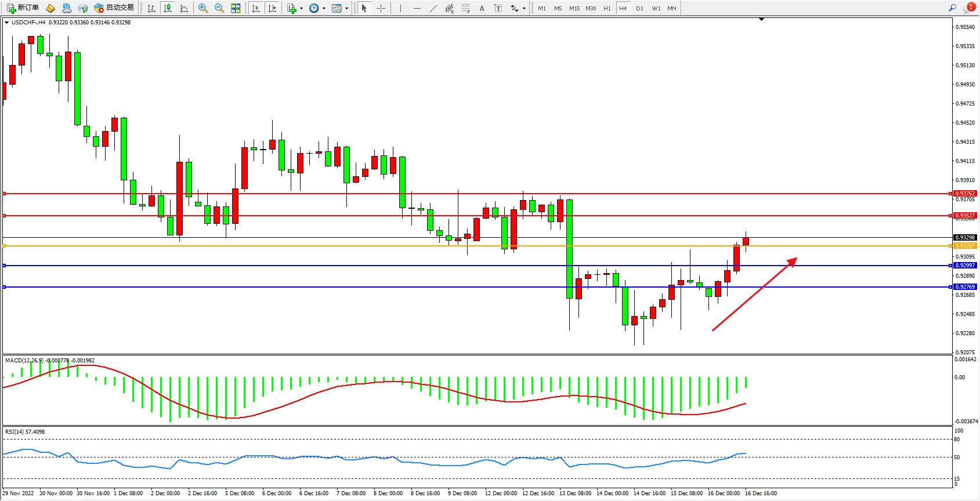The width and height of the screenshot is (980, 501).
Task: Click the search magnifier icon
Action: coord(952,8)
